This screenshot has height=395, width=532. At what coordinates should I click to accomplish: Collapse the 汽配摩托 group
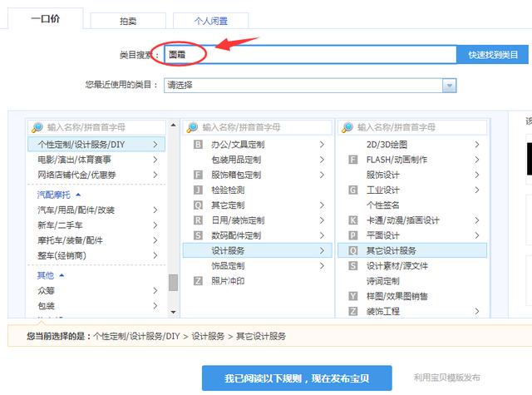59,195
